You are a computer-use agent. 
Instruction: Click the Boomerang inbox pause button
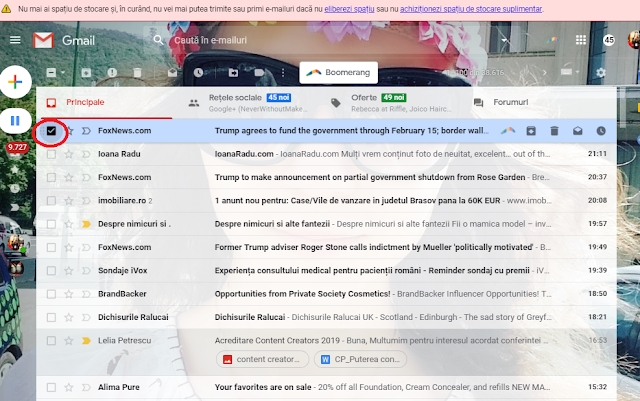(15, 121)
